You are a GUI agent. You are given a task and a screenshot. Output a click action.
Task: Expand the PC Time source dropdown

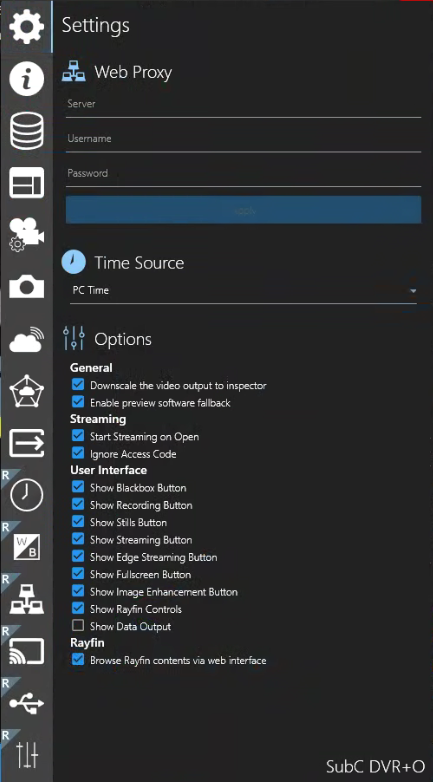pos(243,291)
